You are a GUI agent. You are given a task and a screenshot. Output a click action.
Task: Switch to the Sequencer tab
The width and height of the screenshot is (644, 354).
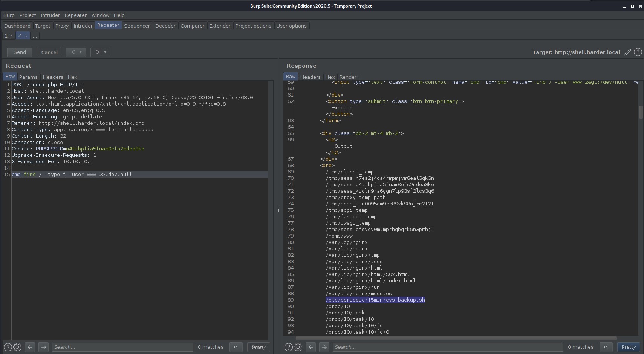click(137, 26)
